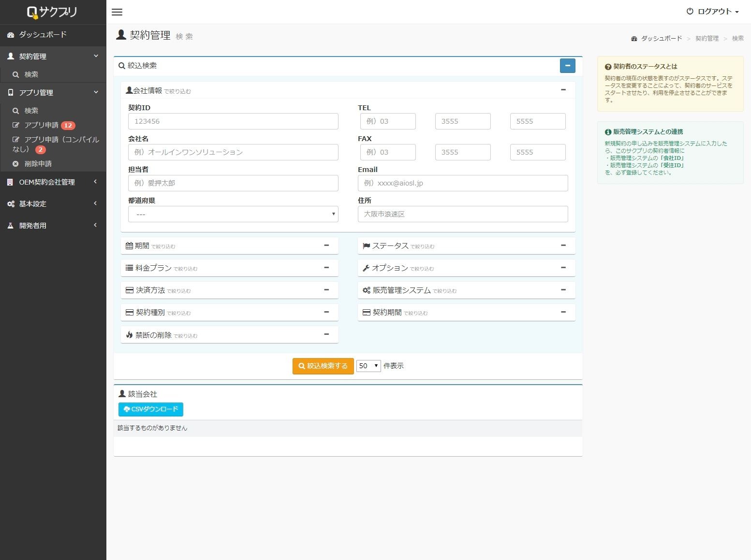
Task: Open 削除申請 in sidebar
Action: click(53, 164)
